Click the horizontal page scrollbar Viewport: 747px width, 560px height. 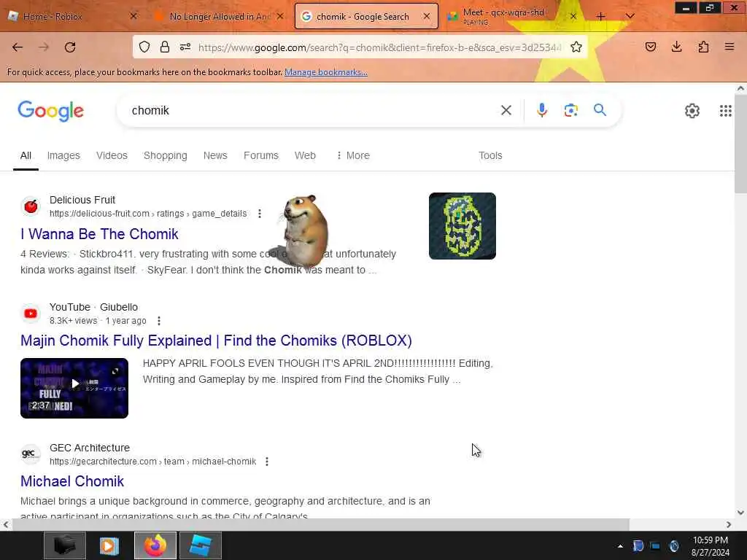320,524
